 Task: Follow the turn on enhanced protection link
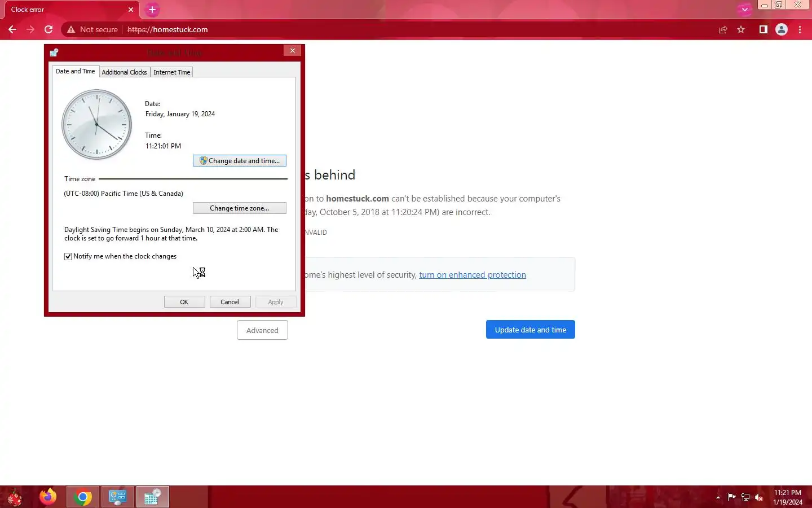[473, 275]
